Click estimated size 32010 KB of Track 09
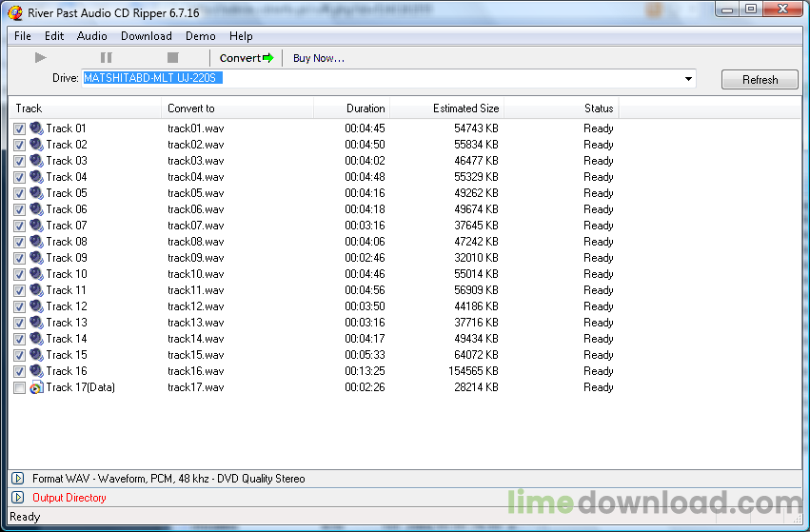The height and width of the screenshot is (532, 810). coord(476,258)
